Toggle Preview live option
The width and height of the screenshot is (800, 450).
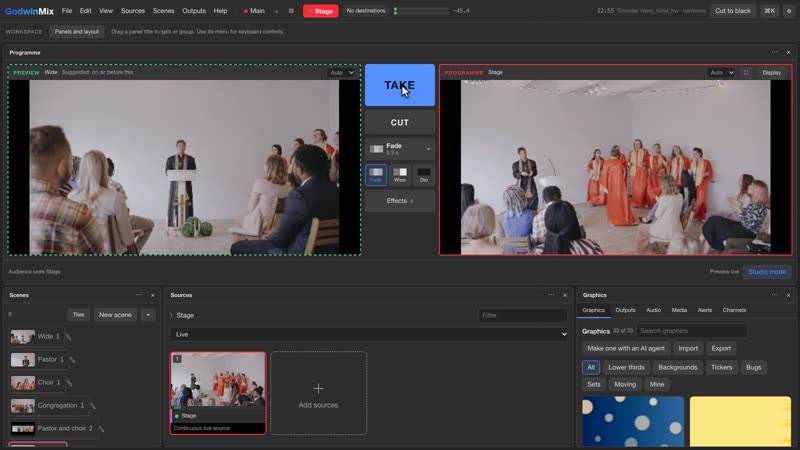point(724,272)
